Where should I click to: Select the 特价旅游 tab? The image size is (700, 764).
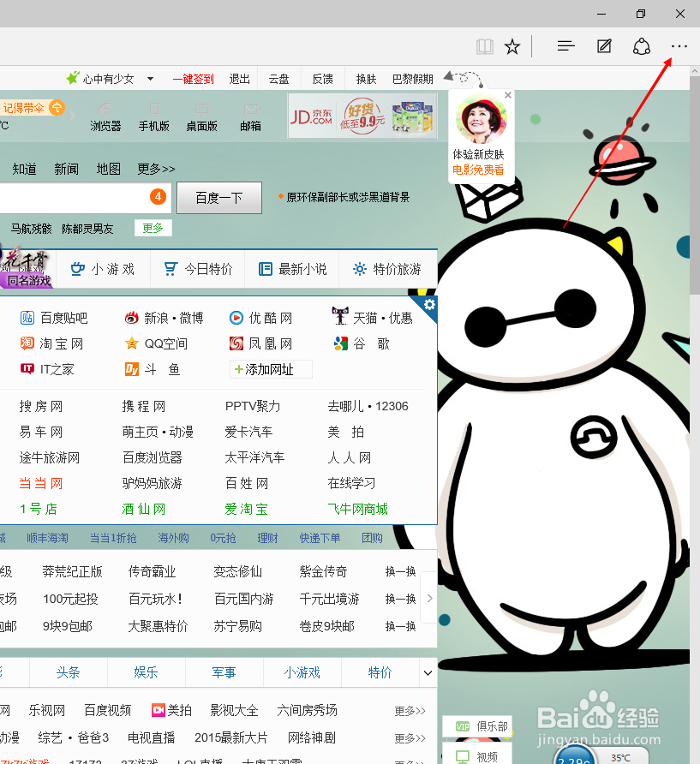[x=387, y=269]
